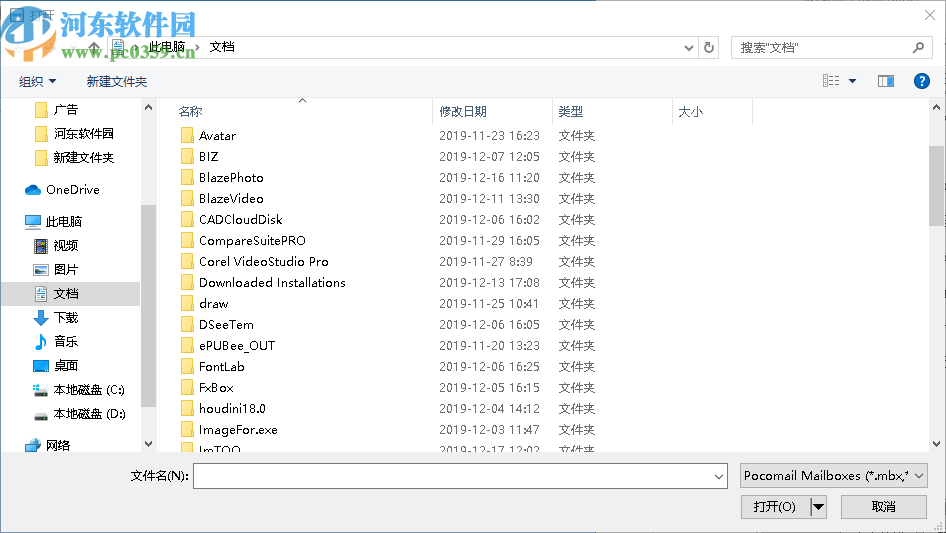Screen dimensions: 946x533
Task: Click the 取消 button
Action: [883, 507]
